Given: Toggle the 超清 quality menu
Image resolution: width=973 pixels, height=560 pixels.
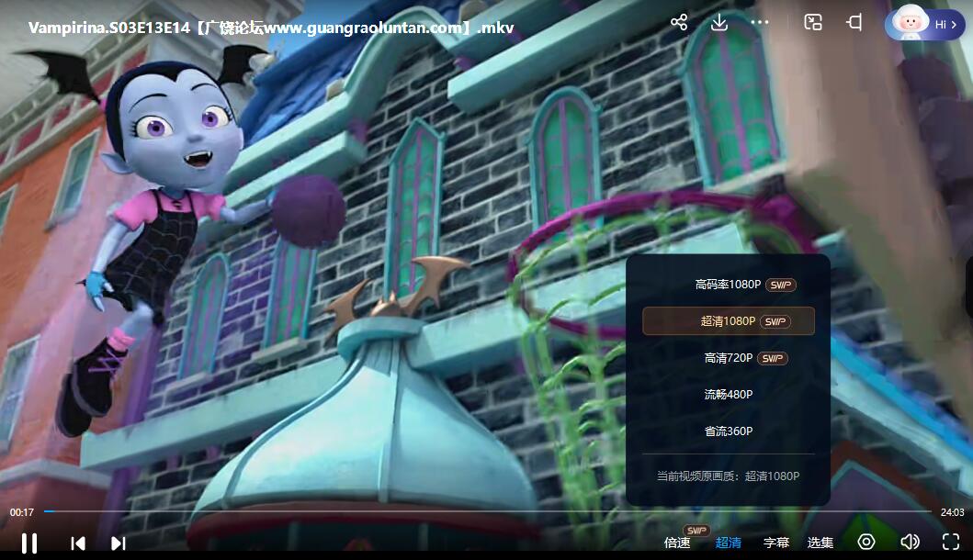Looking at the screenshot, I should (x=728, y=543).
